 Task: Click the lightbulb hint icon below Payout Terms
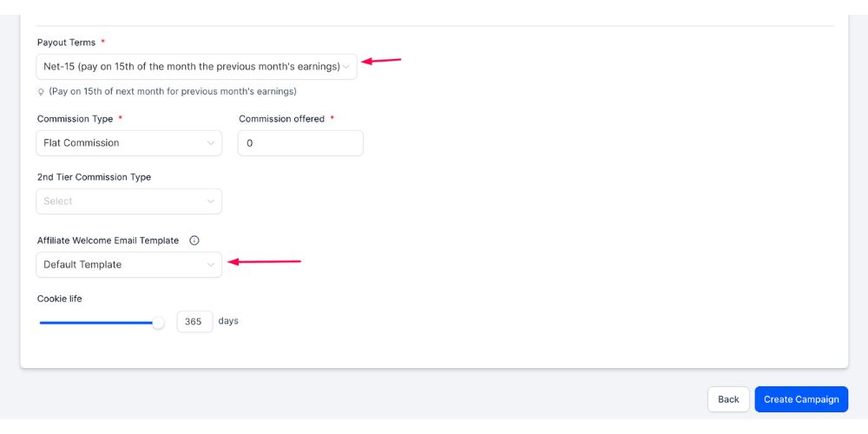point(41,92)
